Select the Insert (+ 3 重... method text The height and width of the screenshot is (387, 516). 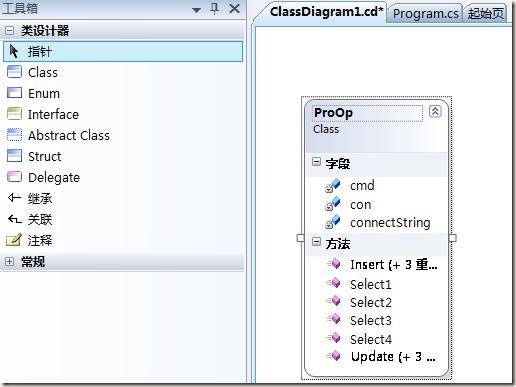(394, 265)
